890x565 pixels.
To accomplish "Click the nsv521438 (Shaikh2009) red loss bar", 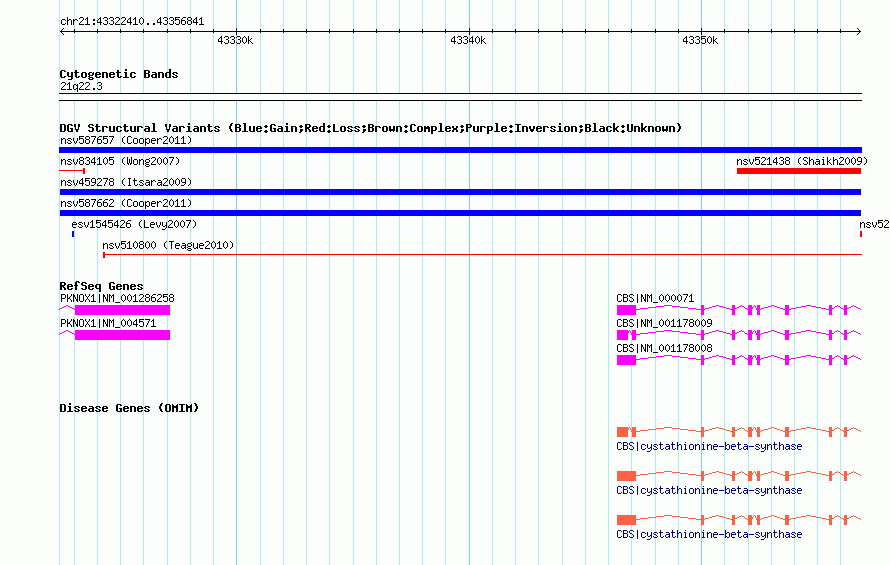I will (799, 171).
